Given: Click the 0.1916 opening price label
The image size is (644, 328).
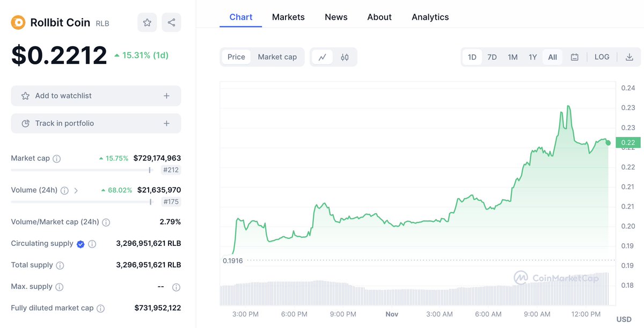Looking at the screenshot, I should click(232, 260).
